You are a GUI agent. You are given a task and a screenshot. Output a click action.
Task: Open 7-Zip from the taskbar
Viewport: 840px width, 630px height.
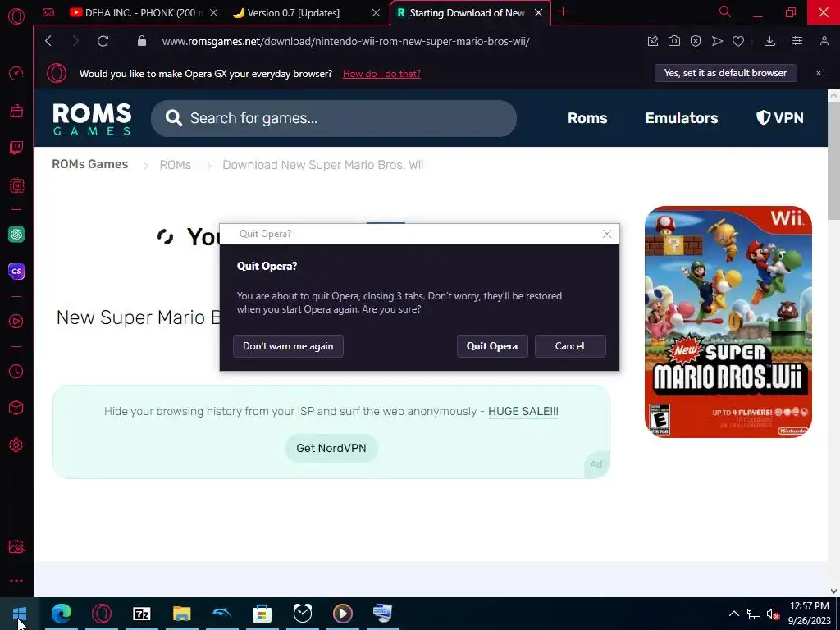tap(141, 614)
